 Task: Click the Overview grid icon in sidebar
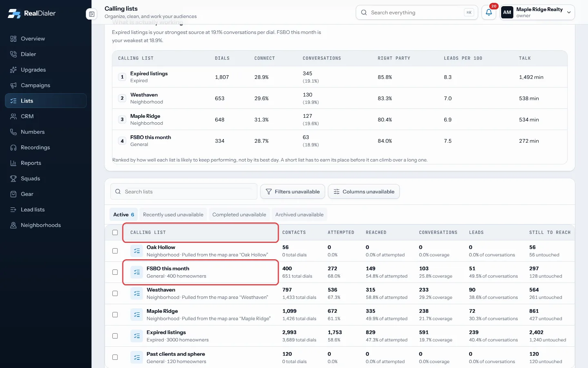(x=13, y=39)
